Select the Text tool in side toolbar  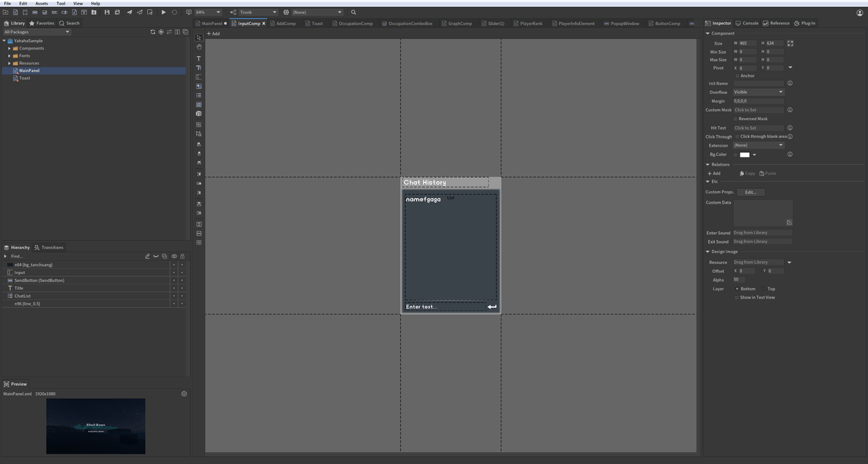click(x=199, y=58)
